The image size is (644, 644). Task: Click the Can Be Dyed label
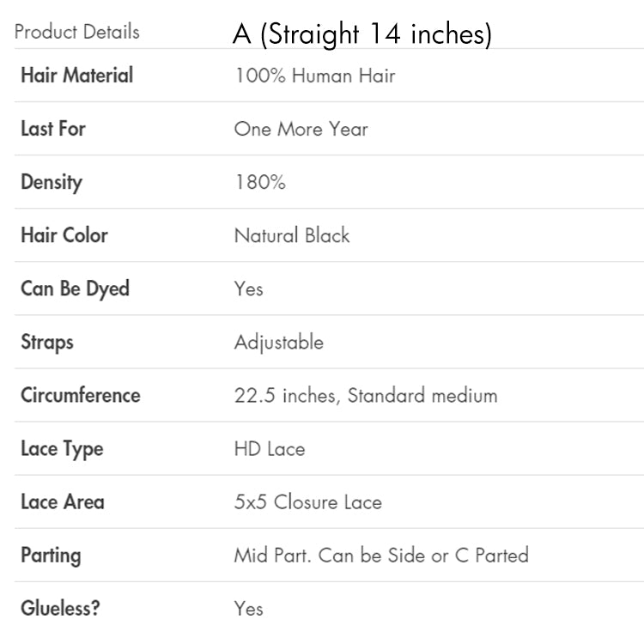tap(75, 289)
